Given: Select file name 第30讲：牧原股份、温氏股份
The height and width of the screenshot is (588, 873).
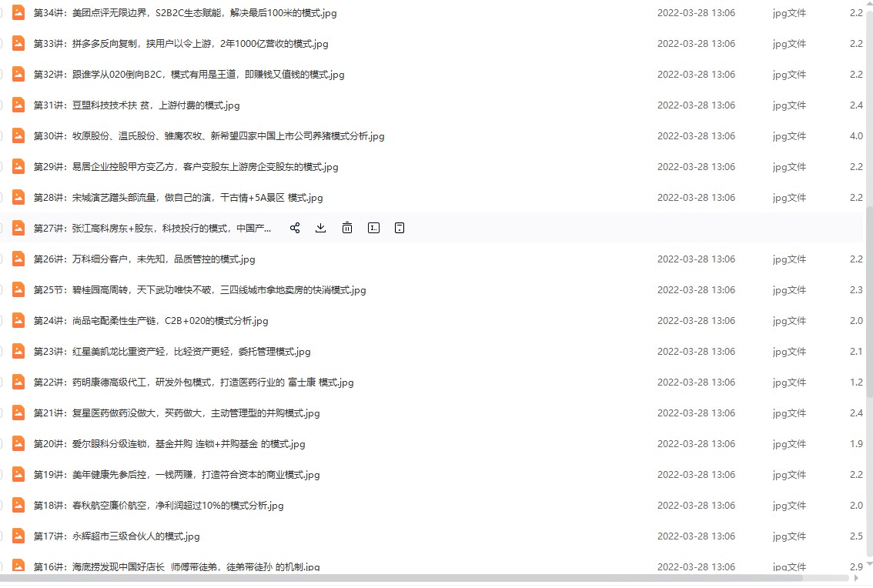Looking at the screenshot, I should click(x=209, y=136).
